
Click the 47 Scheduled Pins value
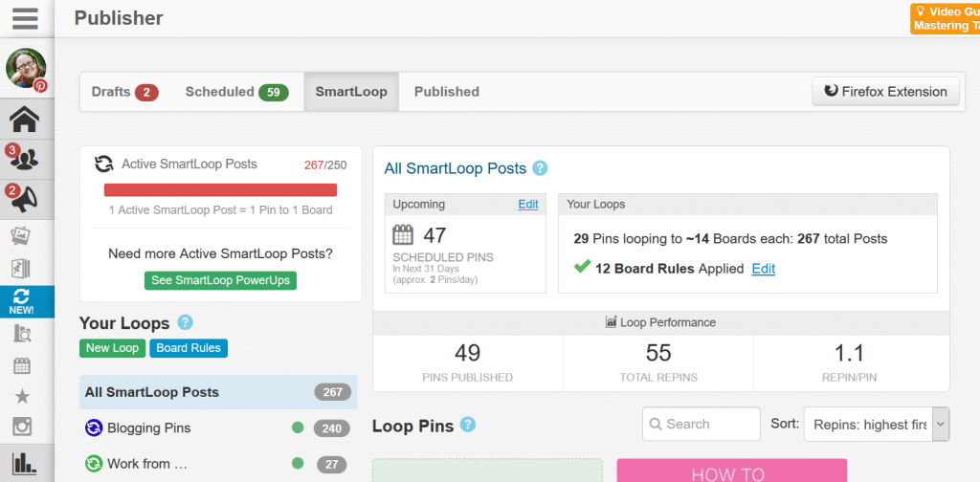437,235
